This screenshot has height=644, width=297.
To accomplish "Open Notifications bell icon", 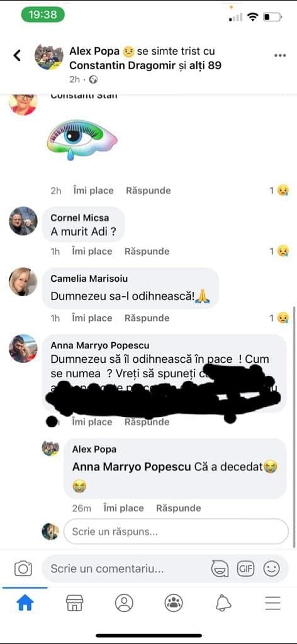I will click(x=223, y=603).
